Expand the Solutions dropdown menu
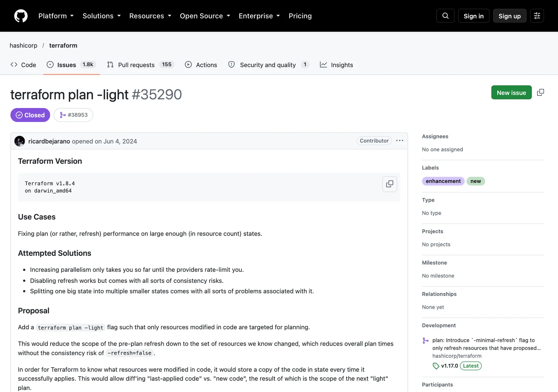This screenshot has height=392, width=558. click(101, 16)
